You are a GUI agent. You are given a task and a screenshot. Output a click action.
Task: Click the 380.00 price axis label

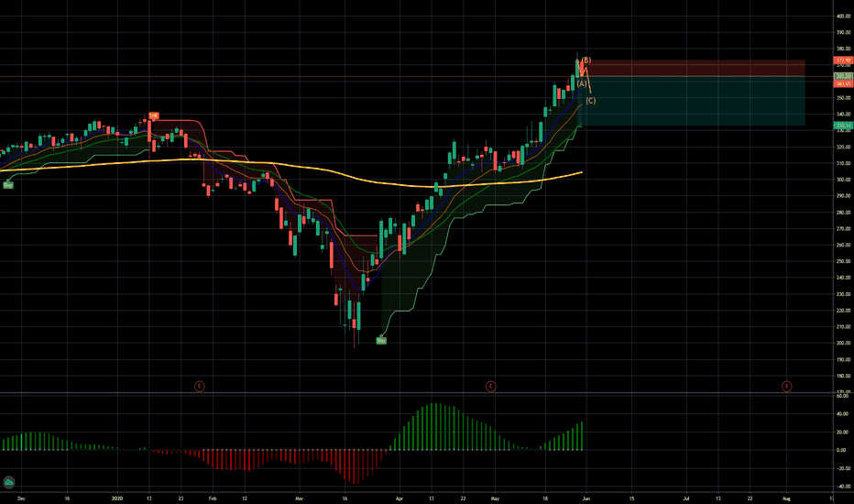(843, 49)
